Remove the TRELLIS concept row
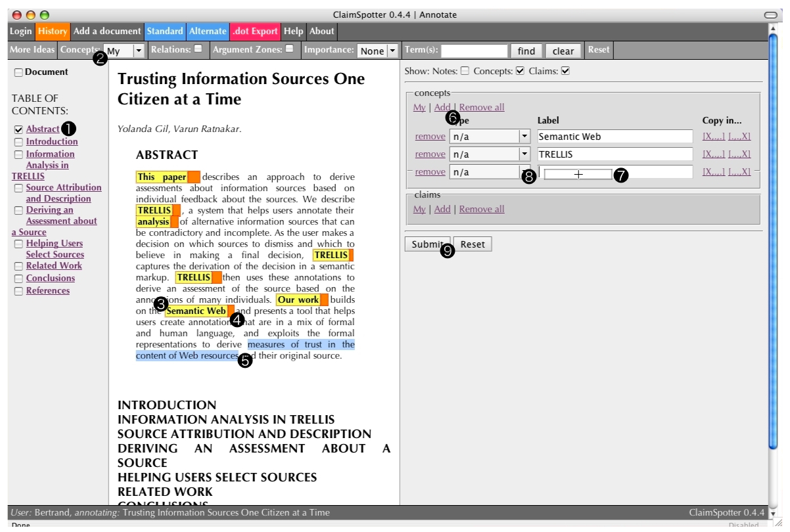The width and height of the screenshot is (790, 532). pos(430,154)
